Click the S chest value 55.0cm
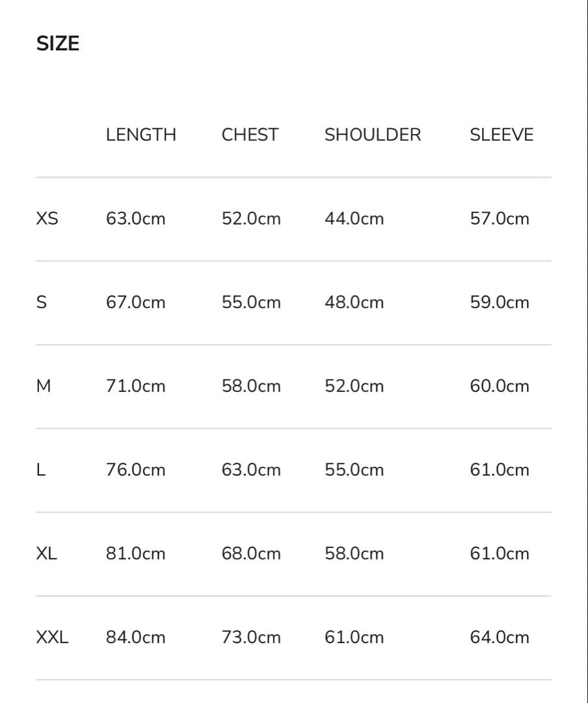 (x=251, y=303)
